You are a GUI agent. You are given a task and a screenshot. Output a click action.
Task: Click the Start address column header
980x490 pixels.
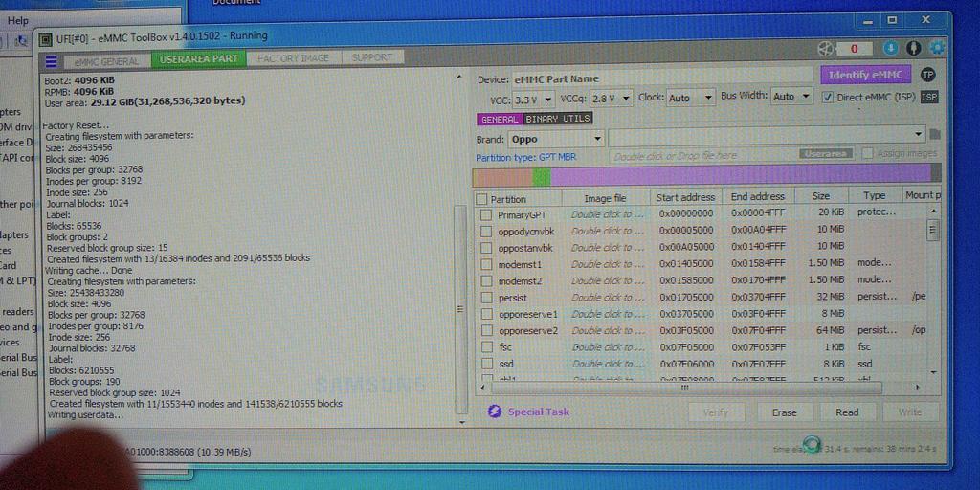click(x=685, y=197)
